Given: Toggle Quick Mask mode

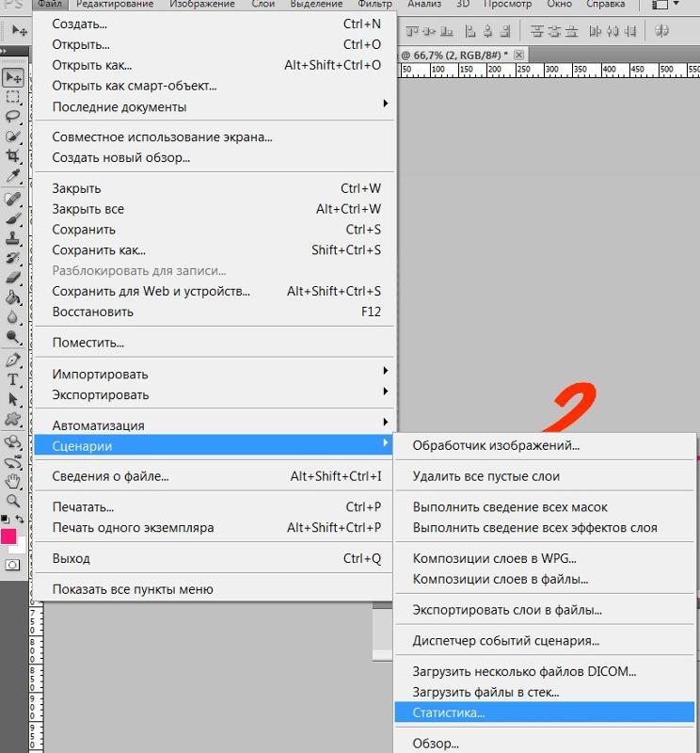Looking at the screenshot, I should click(x=13, y=565).
